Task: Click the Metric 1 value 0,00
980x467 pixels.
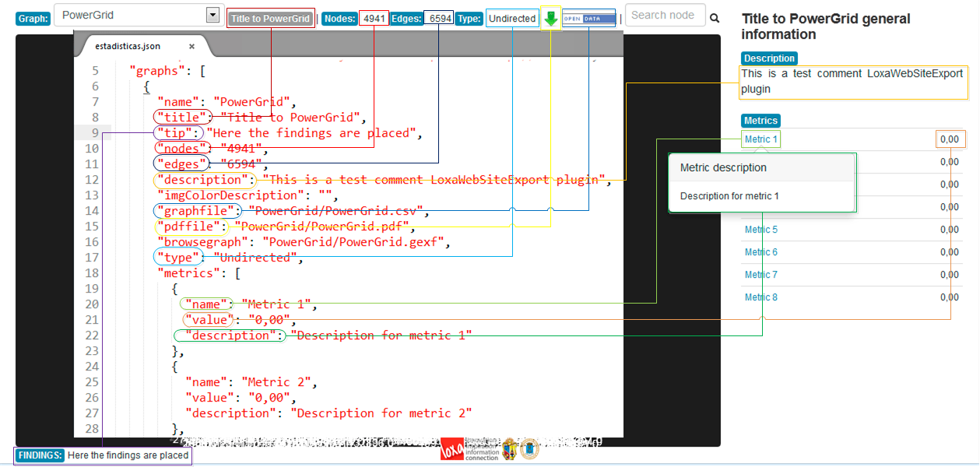Action: click(x=950, y=139)
